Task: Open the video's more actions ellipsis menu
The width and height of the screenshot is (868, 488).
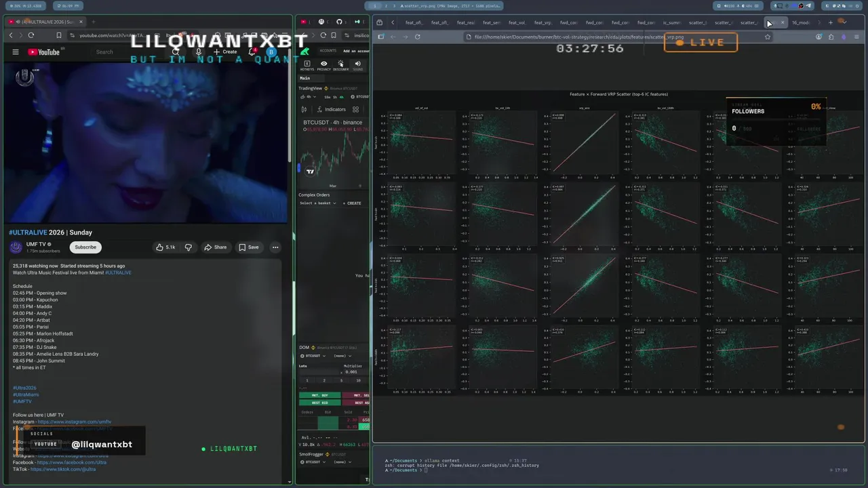Action: (x=275, y=247)
